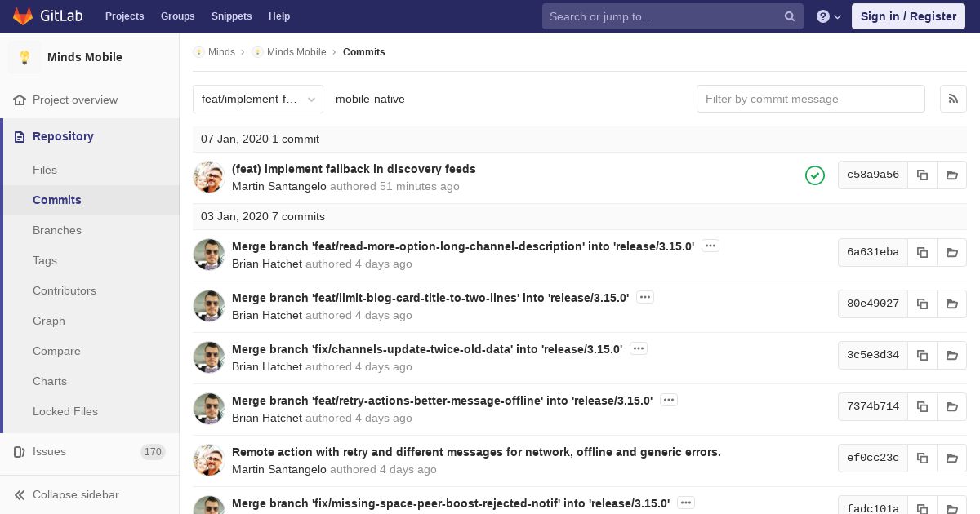Click the GitLab fox logo
Image resolution: width=980 pixels, height=514 pixels.
tap(23, 16)
